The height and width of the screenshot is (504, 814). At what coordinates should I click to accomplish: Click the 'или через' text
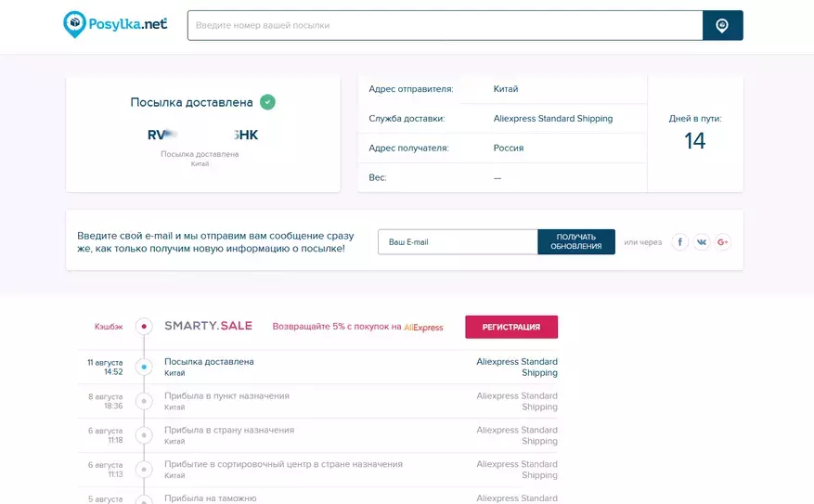[x=642, y=242]
